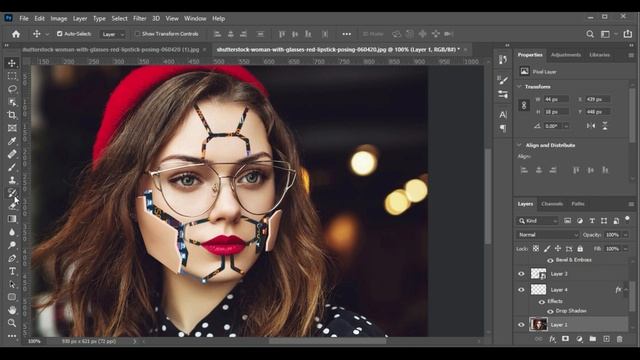Enable Show Transform Controls checkbox

[138, 34]
